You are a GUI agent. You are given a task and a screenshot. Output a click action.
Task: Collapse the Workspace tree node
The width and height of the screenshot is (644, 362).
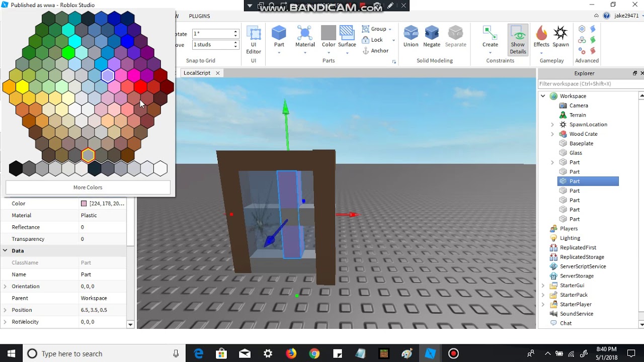coord(543,96)
